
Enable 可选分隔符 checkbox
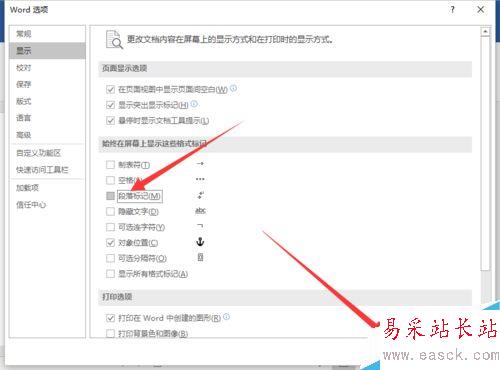[110, 258]
